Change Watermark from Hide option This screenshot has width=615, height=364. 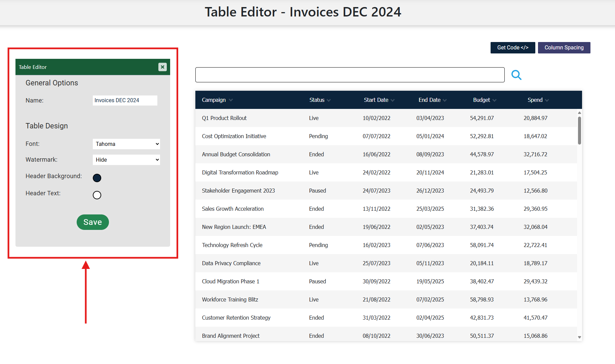126,160
